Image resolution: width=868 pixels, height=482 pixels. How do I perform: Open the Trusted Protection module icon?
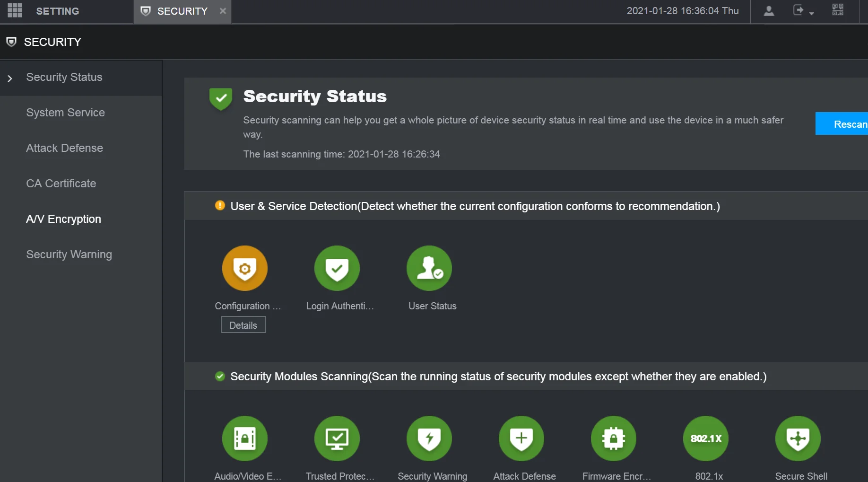337,438
